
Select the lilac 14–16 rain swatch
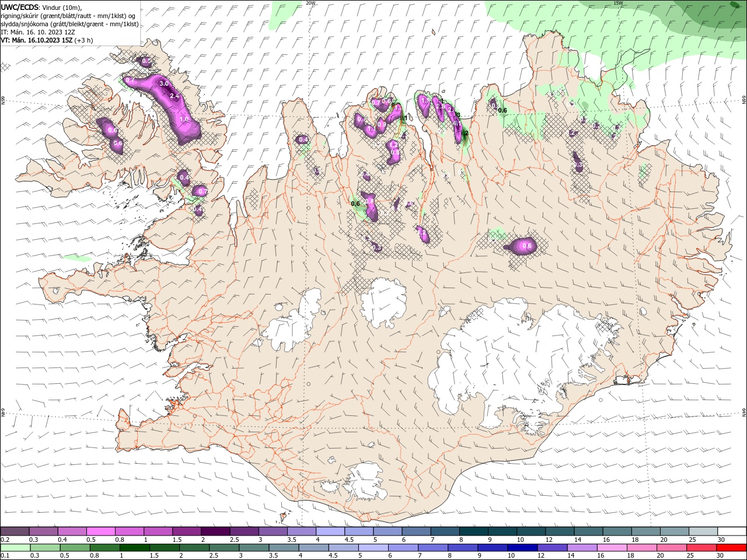tap(582, 548)
